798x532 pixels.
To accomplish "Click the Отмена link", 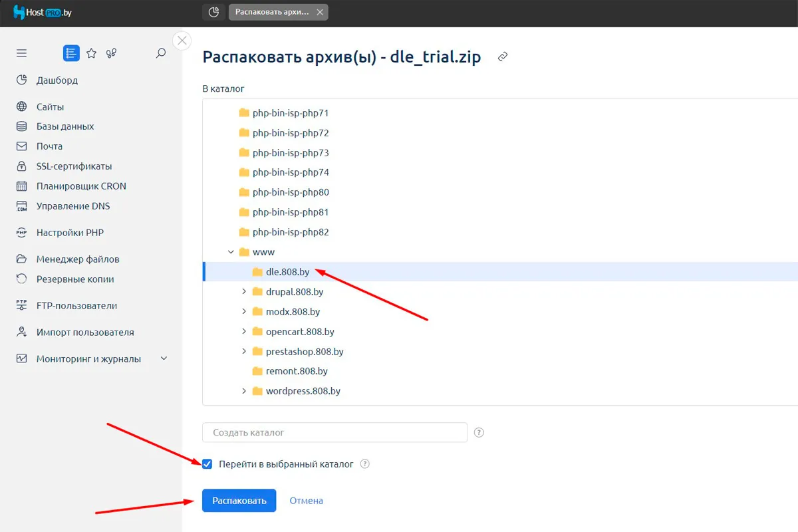I will (306, 501).
